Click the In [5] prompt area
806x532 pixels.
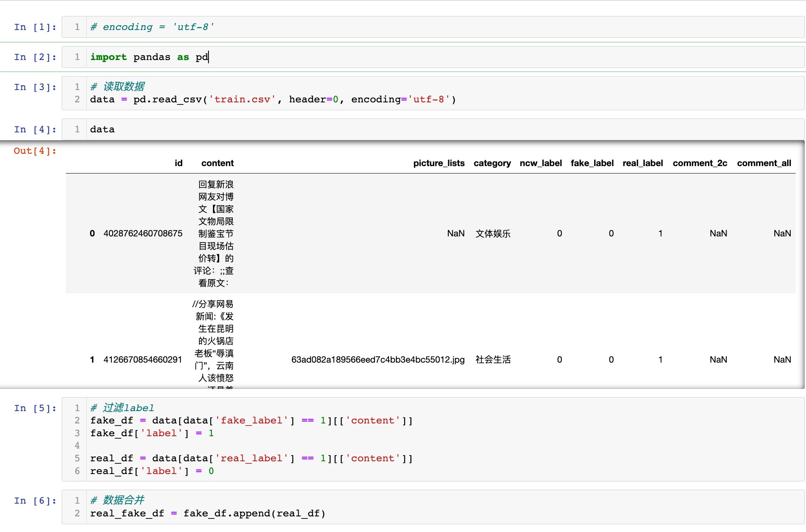(x=35, y=408)
